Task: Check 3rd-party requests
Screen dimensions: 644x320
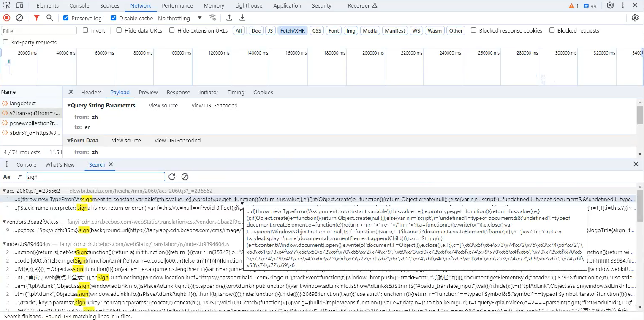Action: (5, 42)
